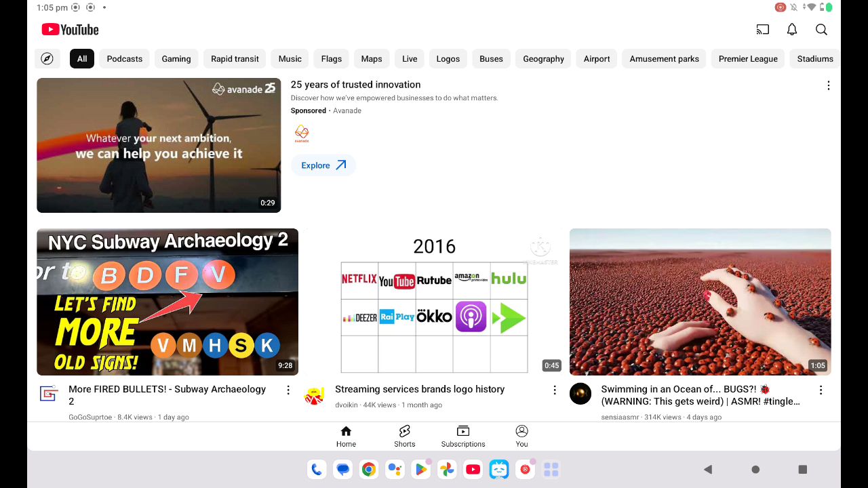
Task: Select the Podcasts chip
Action: [x=125, y=59]
